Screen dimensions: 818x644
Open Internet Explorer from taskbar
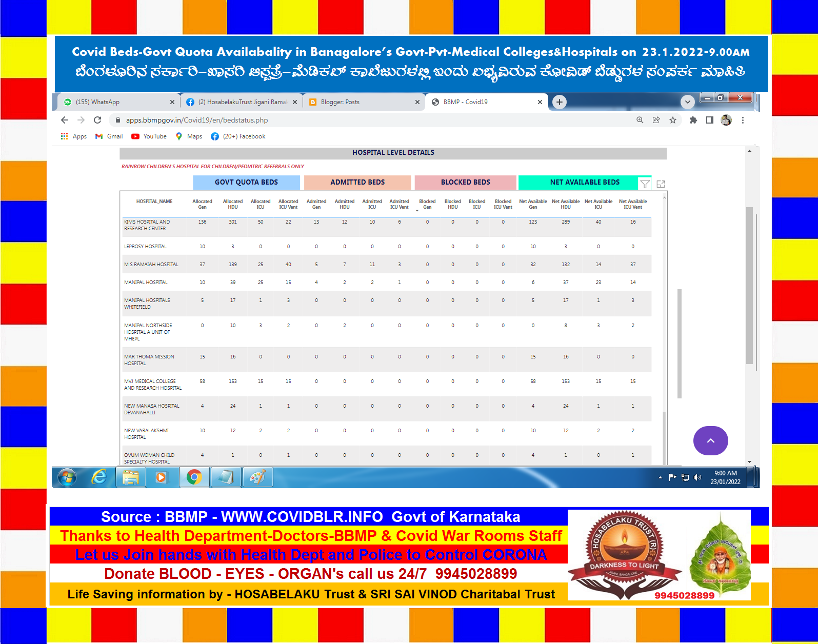pyautogui.click(x=98, y=477)
